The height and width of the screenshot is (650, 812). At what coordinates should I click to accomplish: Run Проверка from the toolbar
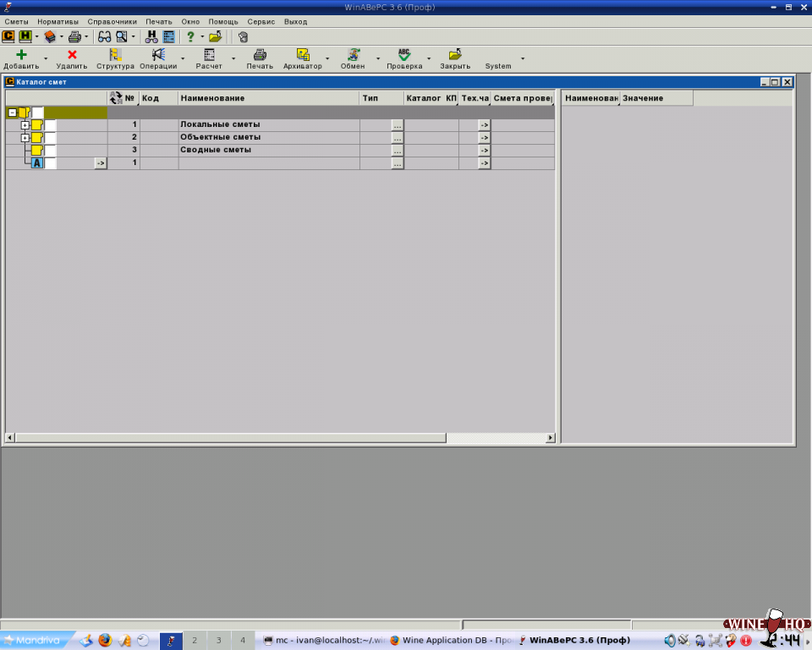pos(404,54)
